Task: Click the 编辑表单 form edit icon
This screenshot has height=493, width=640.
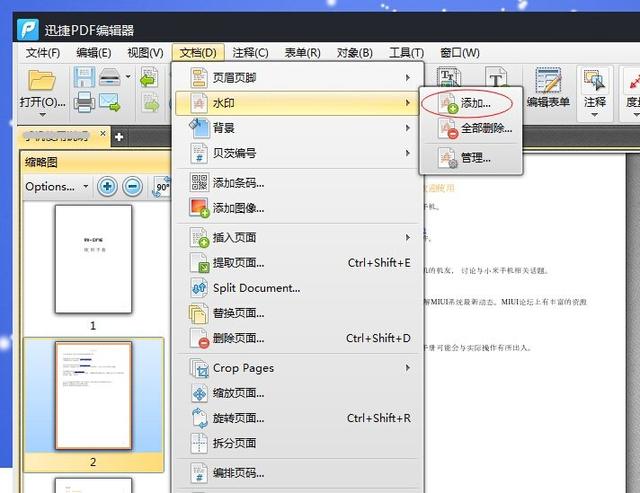Action: 548,80
